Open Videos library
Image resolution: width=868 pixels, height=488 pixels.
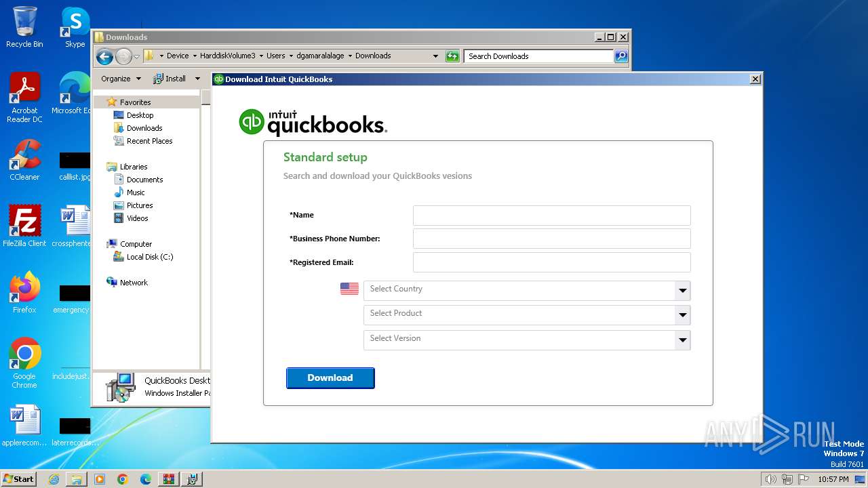pos(137,218)
